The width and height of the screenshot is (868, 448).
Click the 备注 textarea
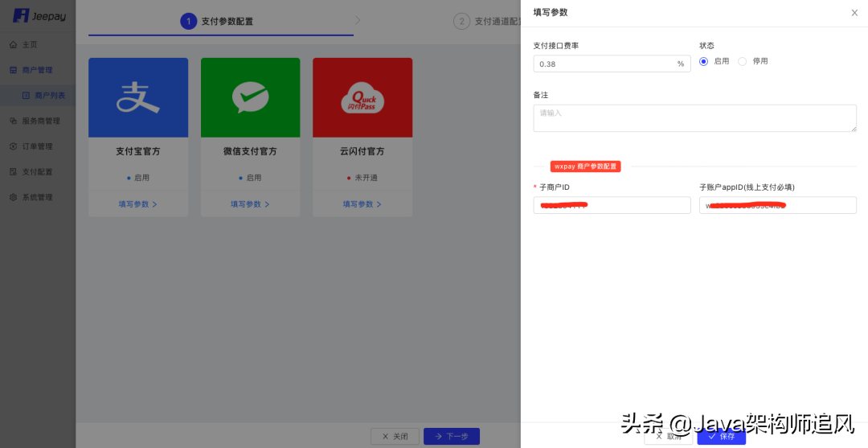pos(694,118)
